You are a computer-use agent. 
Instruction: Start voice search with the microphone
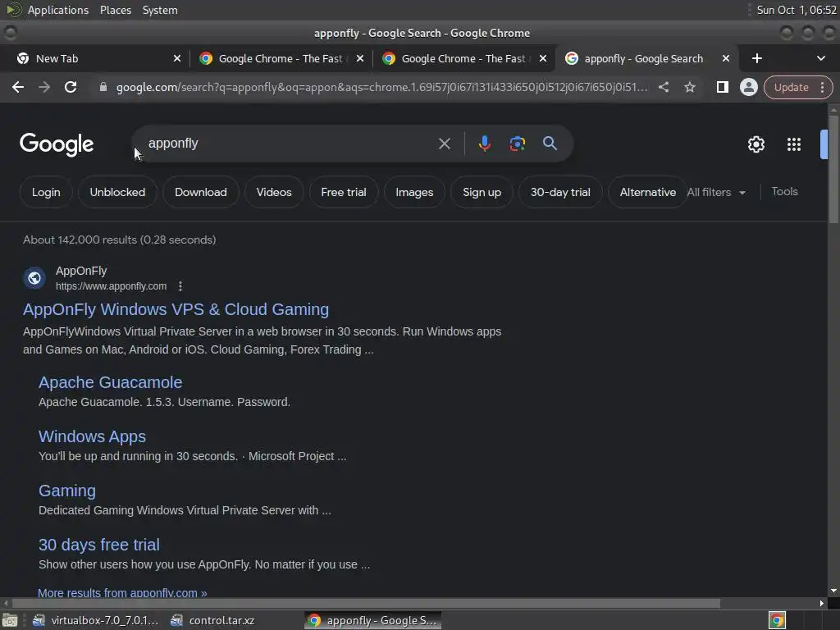pos(484,144)
